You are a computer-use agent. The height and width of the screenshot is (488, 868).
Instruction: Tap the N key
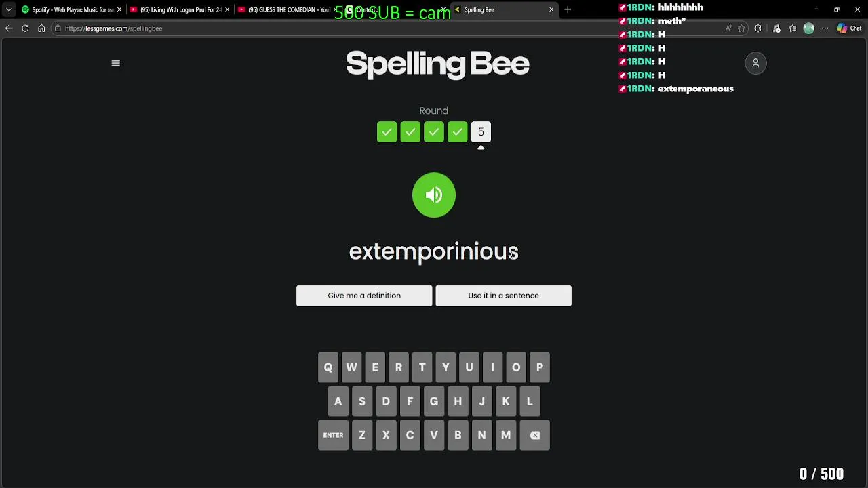click(x=481, y=435)
